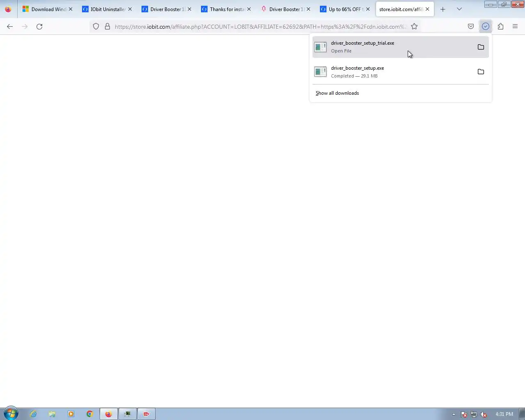Image resolution: width=525 pixels, height=420 pixels.
Task: Show driver_booster_setup.exe in folder
Action: [x=481, y=72]
